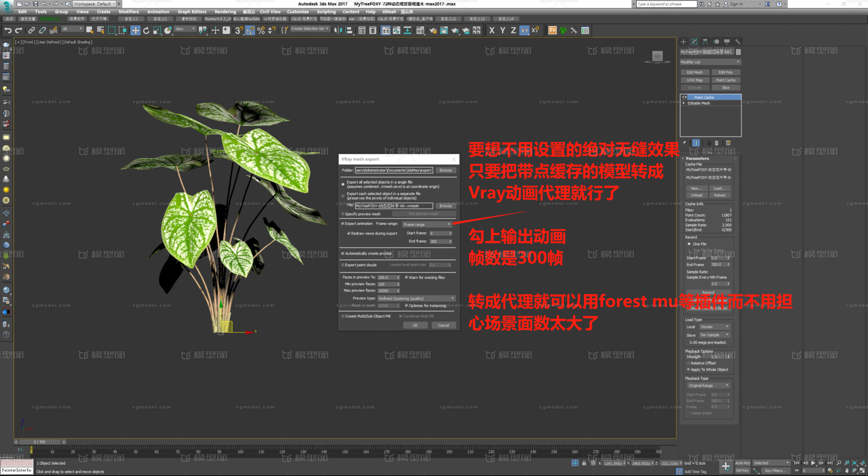Open Create Selection Set dropdown
Viewport: 868px width, 476px height.
pyautogui.click(x=309, y=29)
